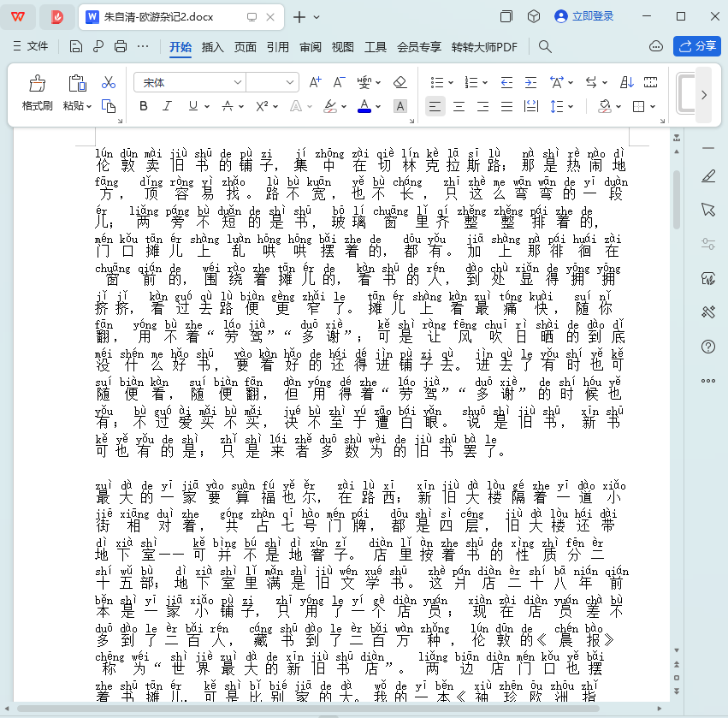Click the Clear formatting eraser icon
The width and height of the screenshot is (728, 718).
400,83
